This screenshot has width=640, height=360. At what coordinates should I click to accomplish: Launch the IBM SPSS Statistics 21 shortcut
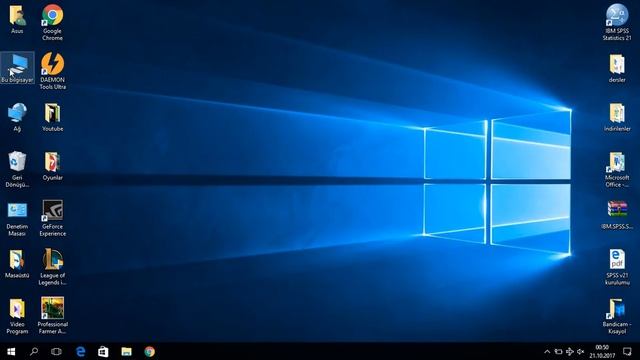pyautogui.click(x=617, y=22)
